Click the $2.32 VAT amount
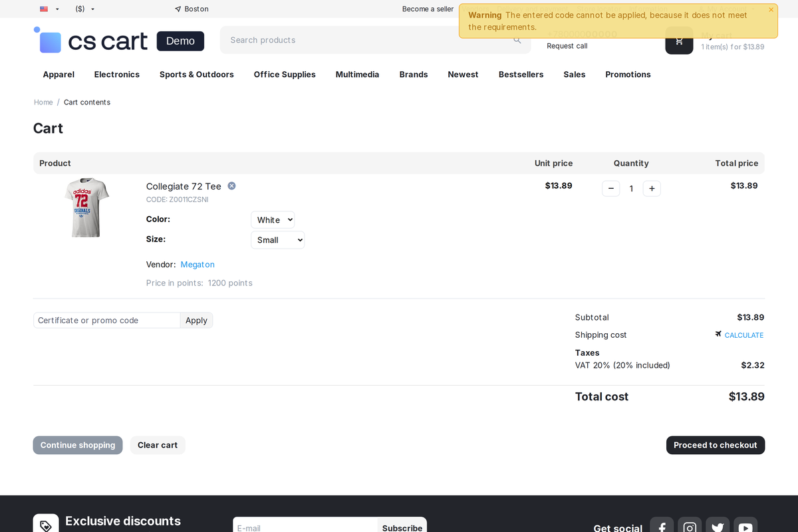The image size is (798, 532). click(x=753, y=366)
